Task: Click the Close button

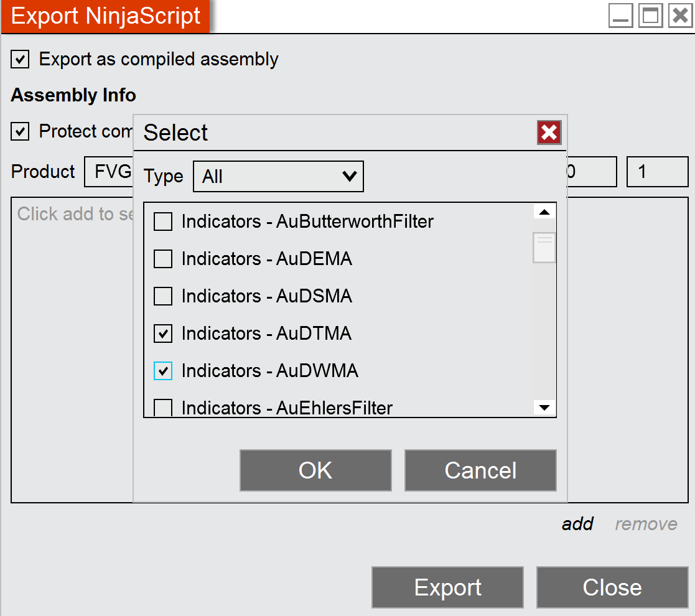Action: pyautogui.click(x=612, y=587)
